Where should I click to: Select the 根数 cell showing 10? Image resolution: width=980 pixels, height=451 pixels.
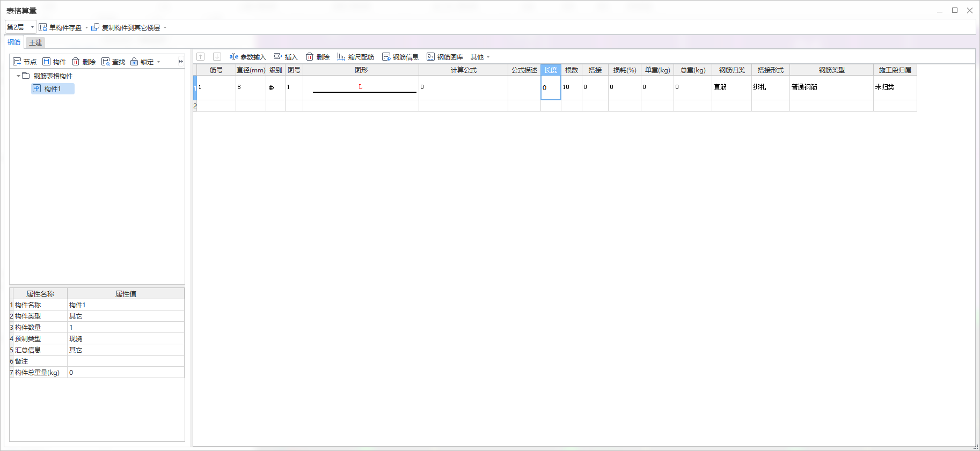click(x=572, y=87)
